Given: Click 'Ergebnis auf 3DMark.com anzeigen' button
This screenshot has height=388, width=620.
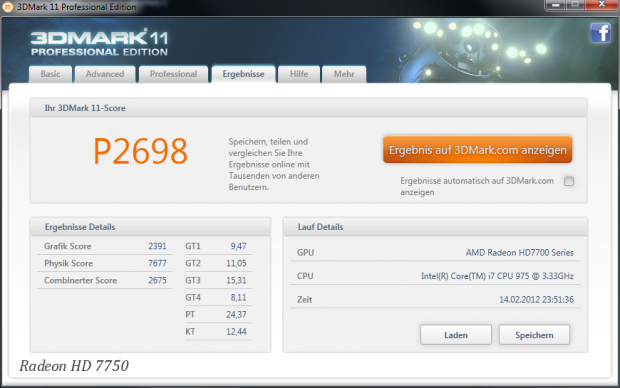Looking at the screenshot, I should click(x=478, y=150).
